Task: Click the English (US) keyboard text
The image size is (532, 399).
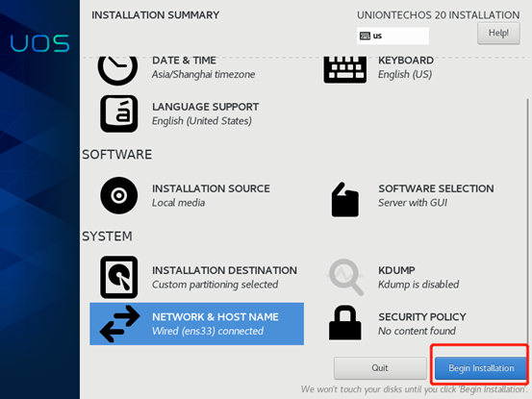Action: point(405,74)
